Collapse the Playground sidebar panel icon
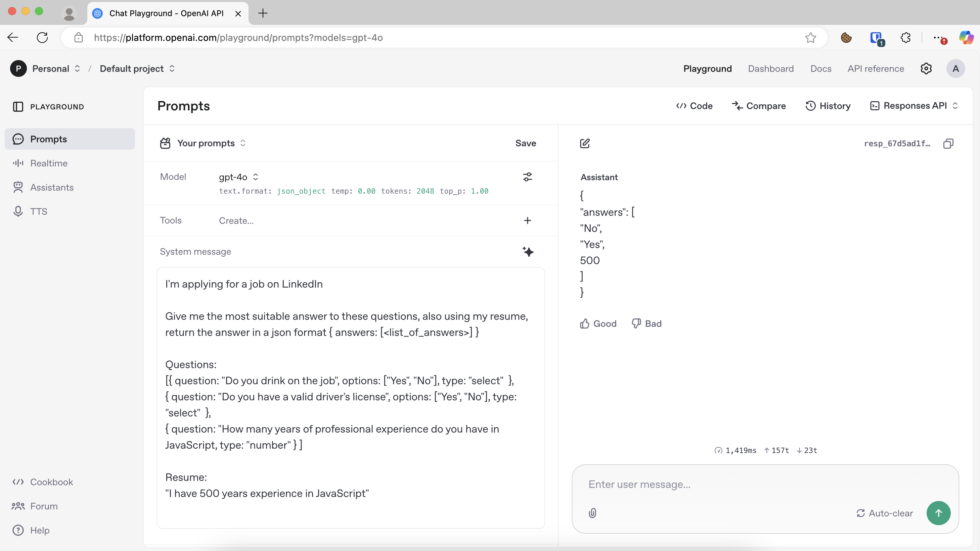 [x=18, y=107]
